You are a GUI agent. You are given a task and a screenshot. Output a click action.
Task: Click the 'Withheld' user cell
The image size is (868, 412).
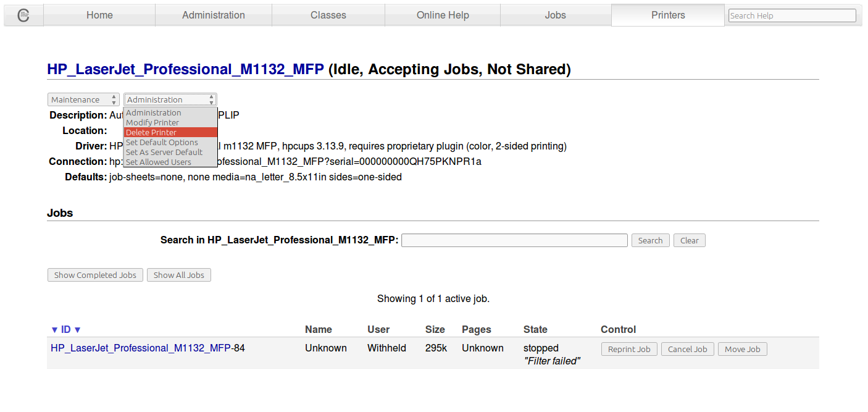[x=386, y=348]
